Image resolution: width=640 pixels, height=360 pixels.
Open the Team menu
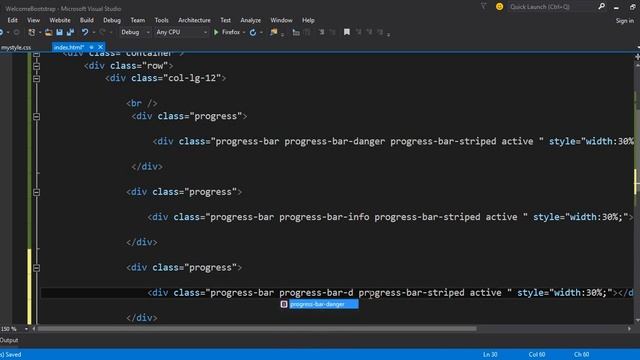138,20
